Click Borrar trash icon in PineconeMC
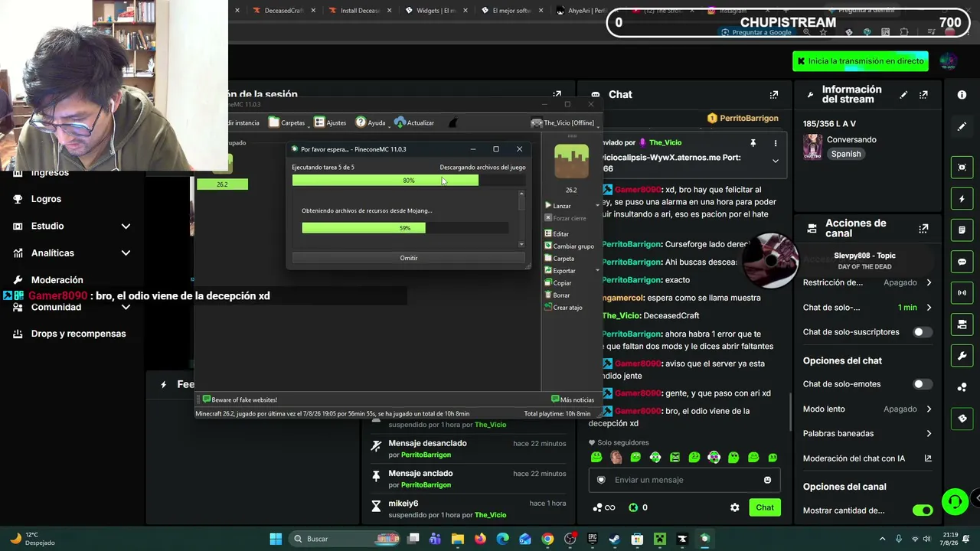This screenshot has width=980, height=551. tap(548, 295)
